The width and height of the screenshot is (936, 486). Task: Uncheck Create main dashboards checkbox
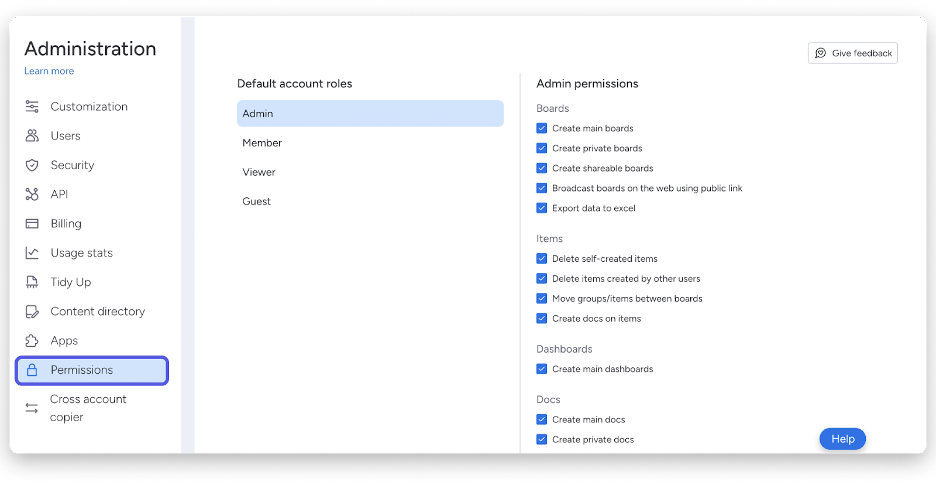pyautogui.click(x=541, y=369)
